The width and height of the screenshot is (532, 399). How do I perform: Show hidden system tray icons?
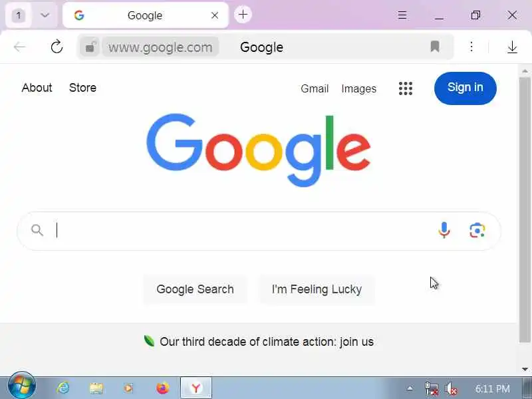[410, 388]
